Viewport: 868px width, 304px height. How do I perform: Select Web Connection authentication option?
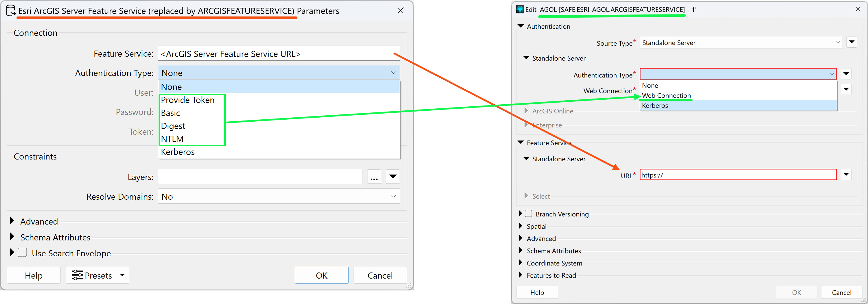pyautogui.click(x=738, y=95)
